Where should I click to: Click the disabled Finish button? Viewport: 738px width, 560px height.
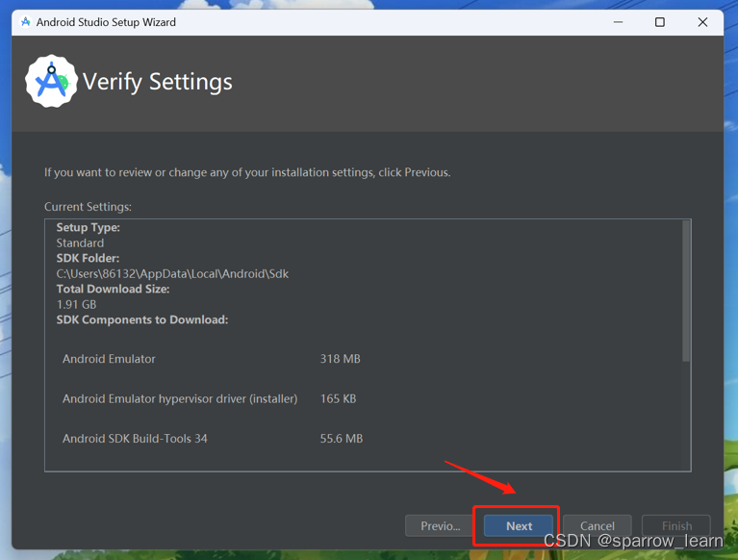tap(676, 525)
